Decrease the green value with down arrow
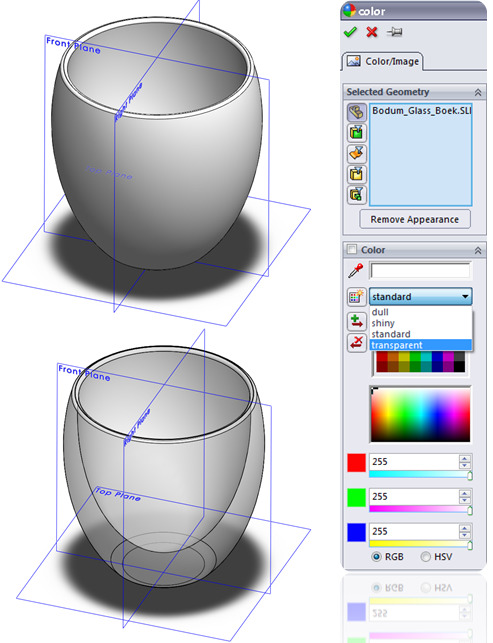This screenshot has height=643, width=493. 465,500
